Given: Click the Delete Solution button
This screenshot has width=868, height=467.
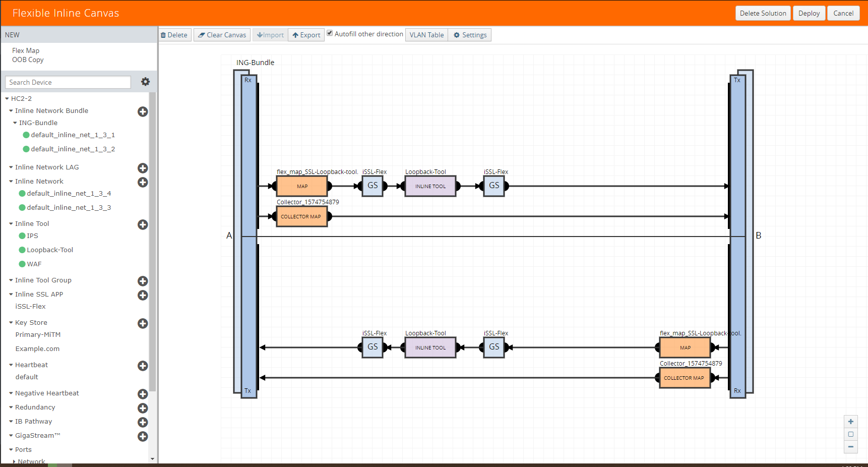Looking at the screenshot, I should 763,13.
